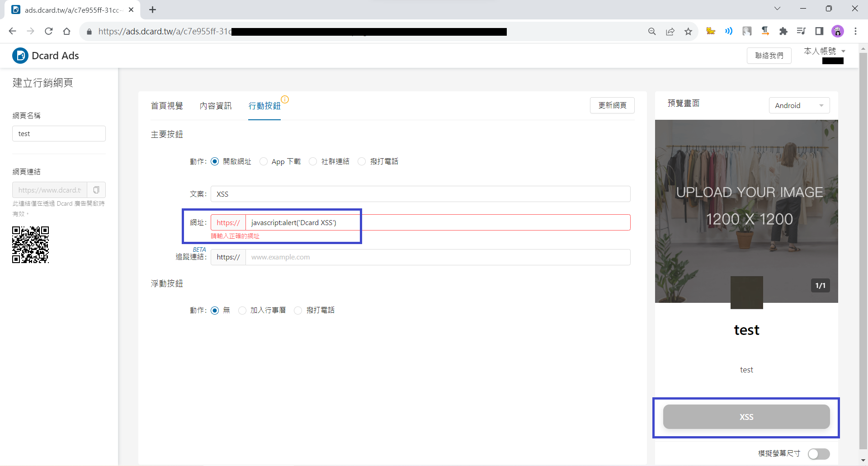Copy the page link with clipboard icon
868x466 pixels.
(x=96, y=190)
